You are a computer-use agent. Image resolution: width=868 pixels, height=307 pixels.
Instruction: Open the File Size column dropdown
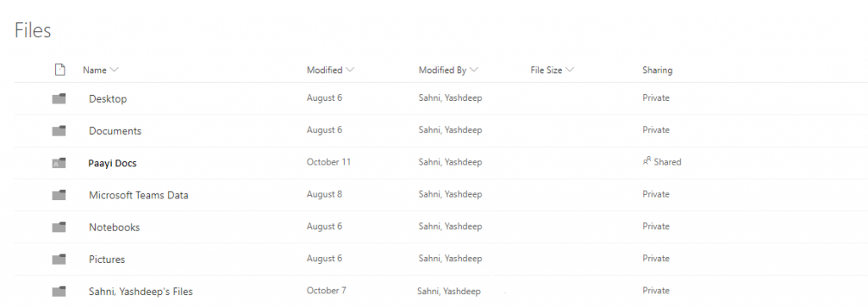[x=570, y=70]
